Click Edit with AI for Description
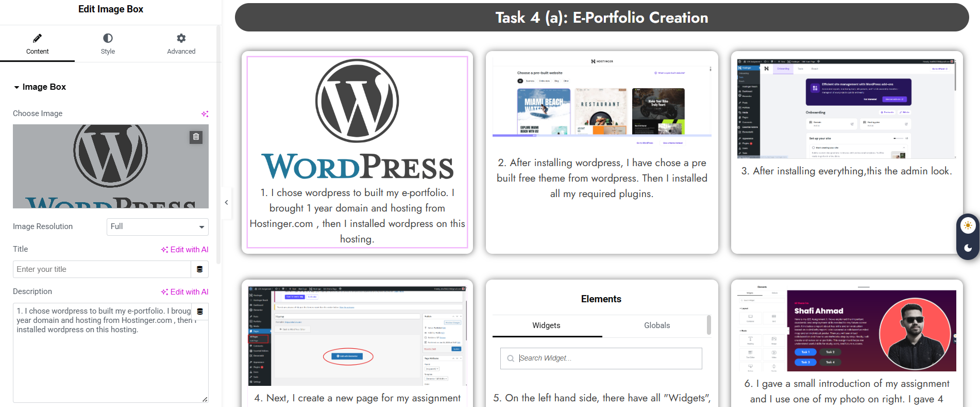Viewport: 980px width, 407px height. pos(184,292)
